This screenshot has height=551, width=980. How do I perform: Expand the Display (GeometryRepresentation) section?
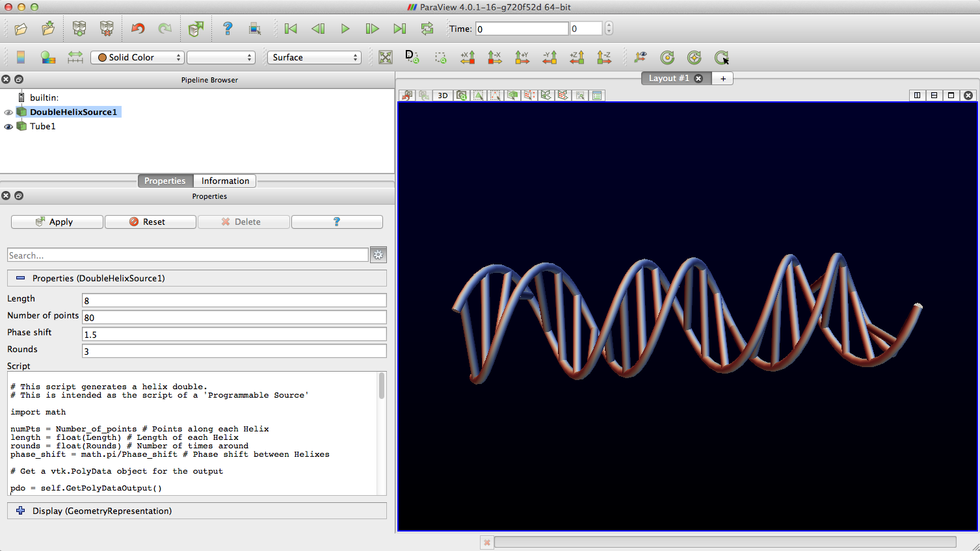click(20, 511)
